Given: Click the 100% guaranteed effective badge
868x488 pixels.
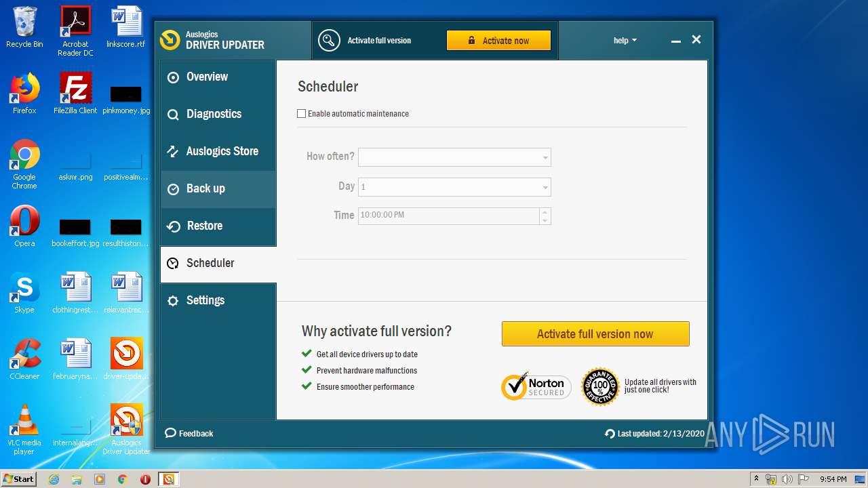Looking at the screenshot, I should (600, 387).
